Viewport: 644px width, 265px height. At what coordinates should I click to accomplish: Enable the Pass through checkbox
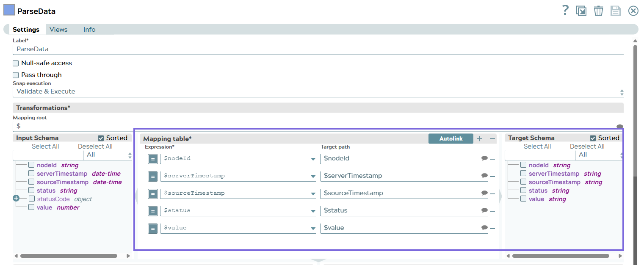tap(16, 75)
